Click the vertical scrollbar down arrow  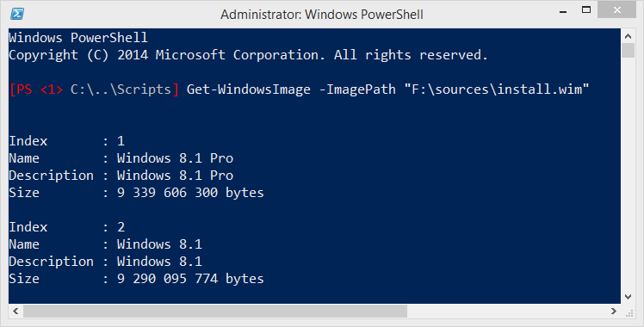click(628, 297)
